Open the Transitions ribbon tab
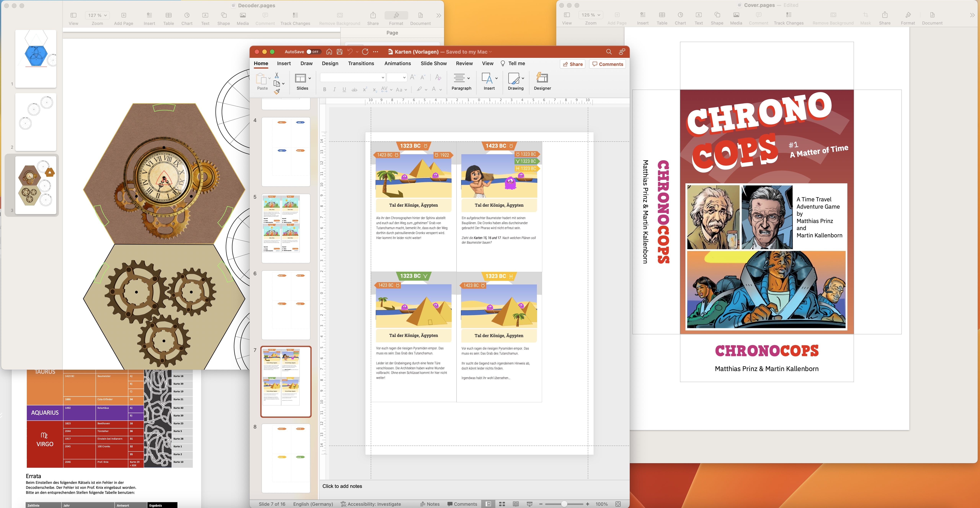The height and width of the screenshot is (508, 980). pos(361,64)
